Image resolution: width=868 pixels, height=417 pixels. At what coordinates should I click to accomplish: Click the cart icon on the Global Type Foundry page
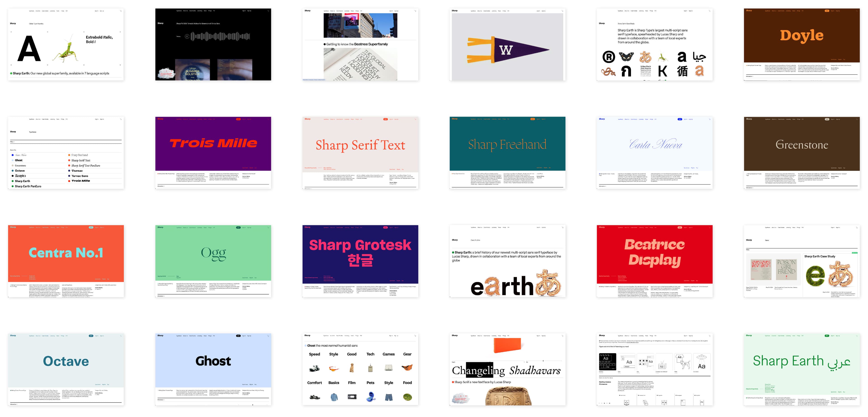coord(121,11)
